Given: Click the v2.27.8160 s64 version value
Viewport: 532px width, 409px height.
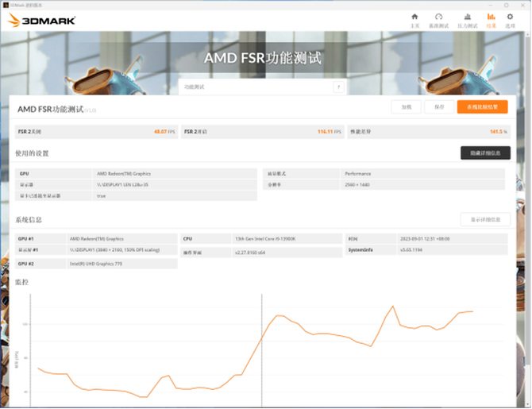Looking at the screenshot, I should [250, 253].
